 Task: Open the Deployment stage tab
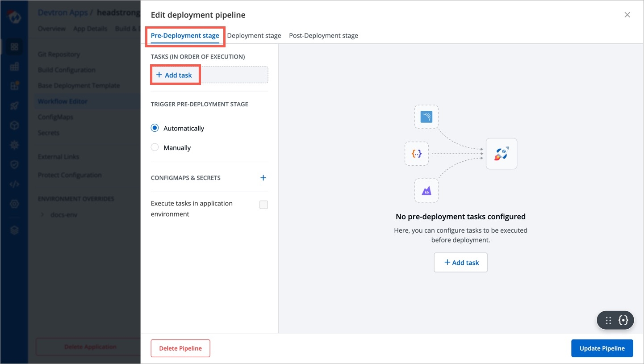coord(254,36)
